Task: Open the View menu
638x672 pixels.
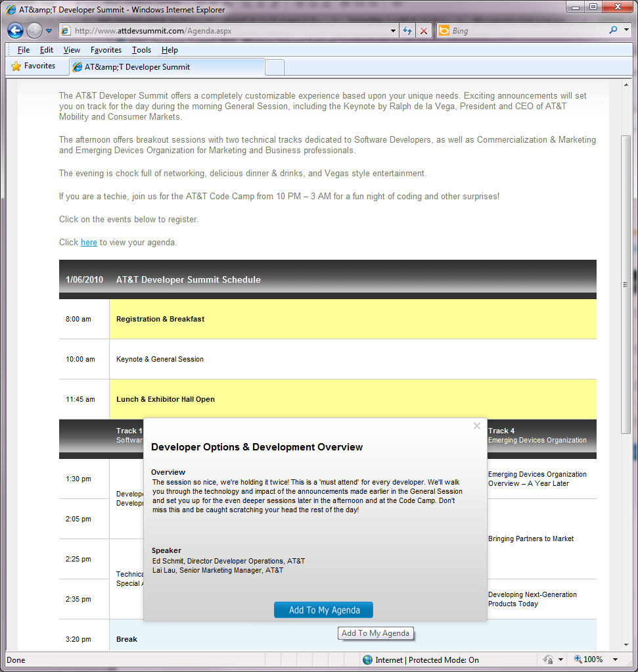Action: click(x=72, y=50)
